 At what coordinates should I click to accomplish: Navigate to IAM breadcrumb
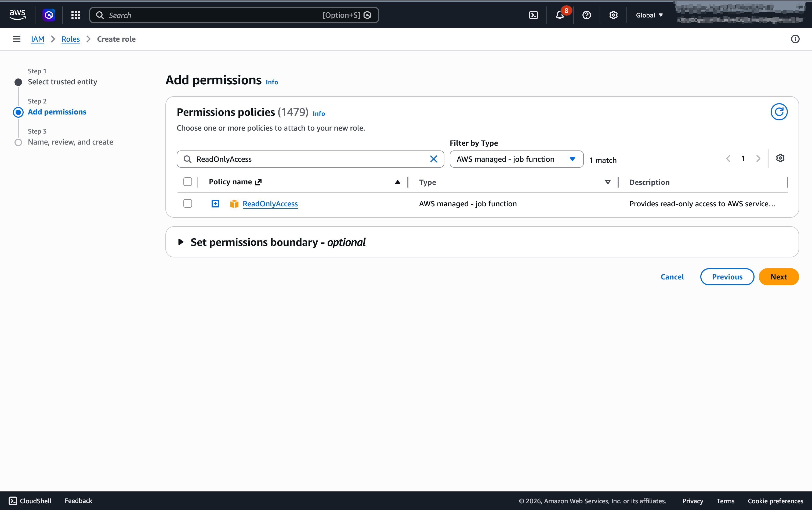click(x=37, y=39)
